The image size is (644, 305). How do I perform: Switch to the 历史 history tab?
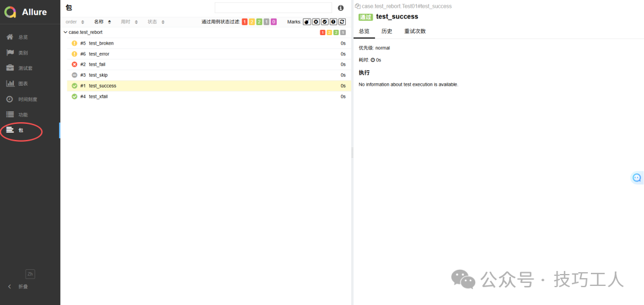(386, 31)
